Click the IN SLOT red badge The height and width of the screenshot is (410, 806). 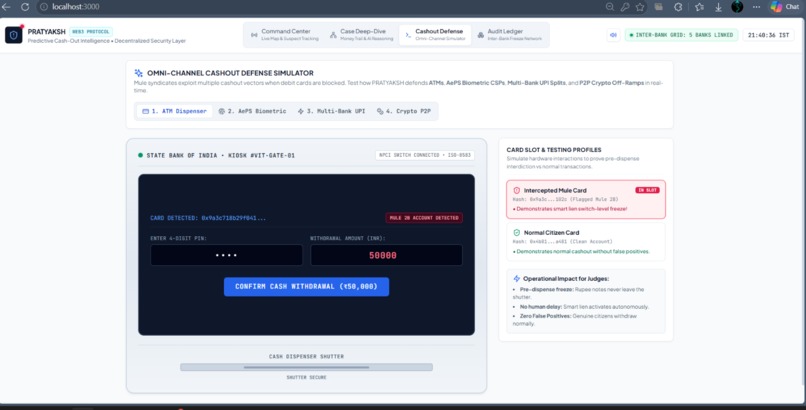coord(647,190)
